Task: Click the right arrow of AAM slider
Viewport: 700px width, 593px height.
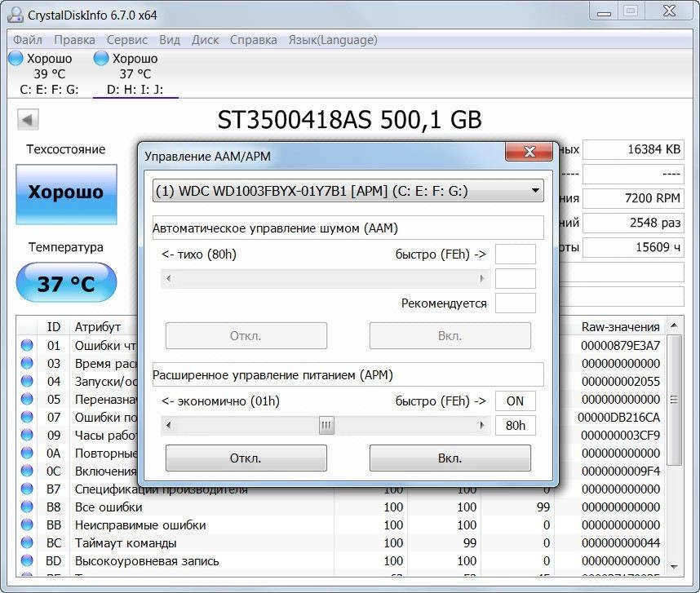Action: pyautogui.click(x=482, y=278)
